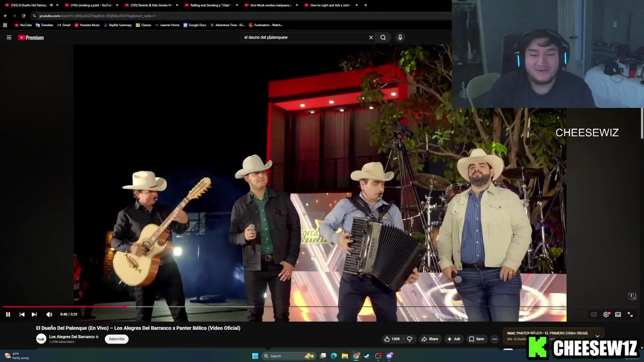Viewport: 644px width, 362px height.
Task: Open the Google Docs bookmark
Action: pos(195,25)
